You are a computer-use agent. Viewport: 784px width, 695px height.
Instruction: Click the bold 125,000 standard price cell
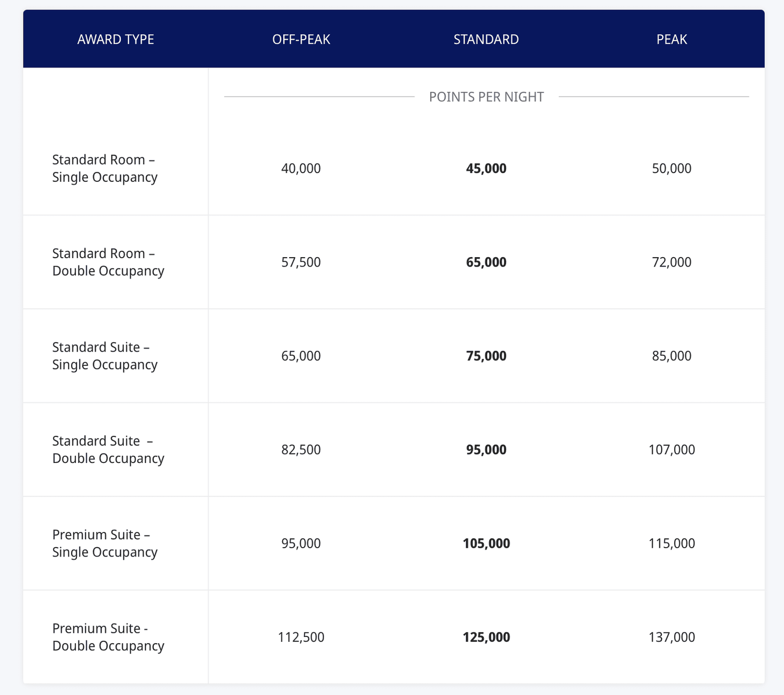pos(486,636)
